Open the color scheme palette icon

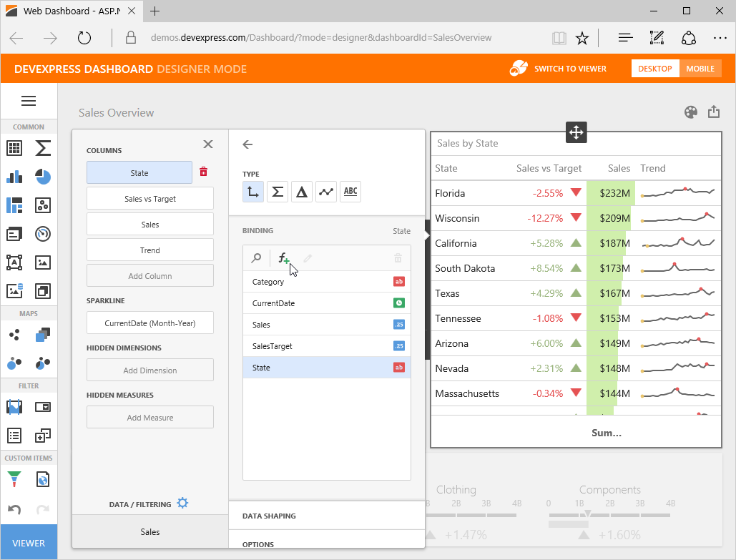click(690, 112)
